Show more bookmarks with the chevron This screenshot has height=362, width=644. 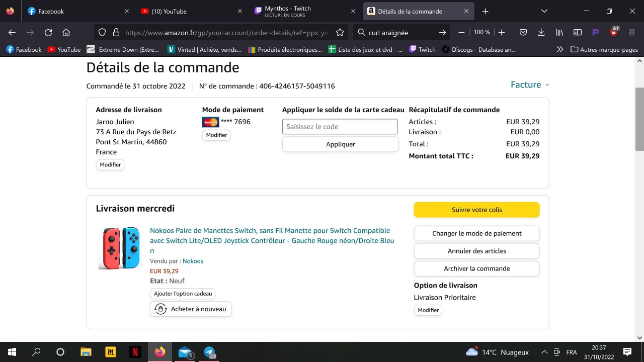pyautogui.click(x=559, y=49)
